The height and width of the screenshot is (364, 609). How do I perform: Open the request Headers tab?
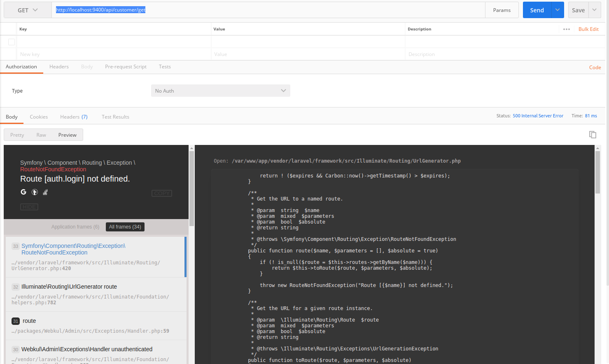pyautogui.click(x=59, y=67)
